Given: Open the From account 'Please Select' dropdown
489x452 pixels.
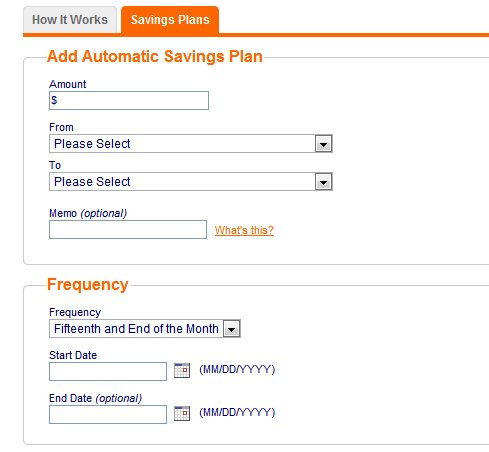Looking at the screenshot, I should pos(191,144).
